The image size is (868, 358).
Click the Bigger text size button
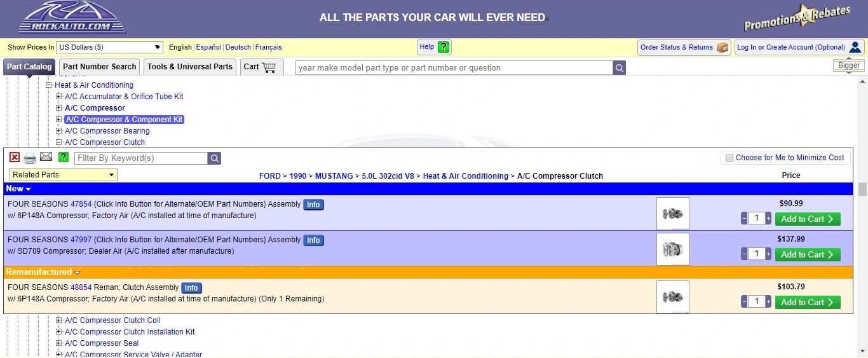click(x=849, y=65)
